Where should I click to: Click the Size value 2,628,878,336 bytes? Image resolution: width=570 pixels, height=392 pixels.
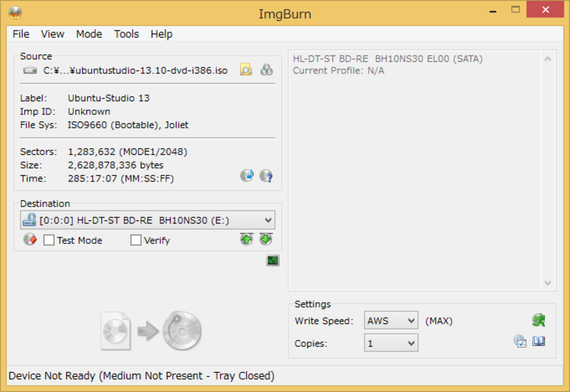coord(115,165)
